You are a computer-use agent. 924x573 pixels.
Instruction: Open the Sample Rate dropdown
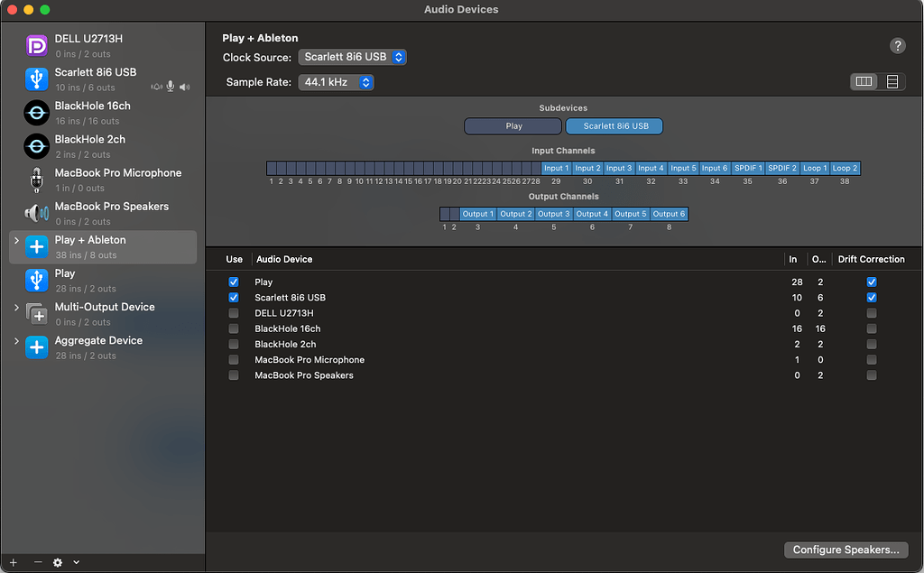click(x=336, y=82)
